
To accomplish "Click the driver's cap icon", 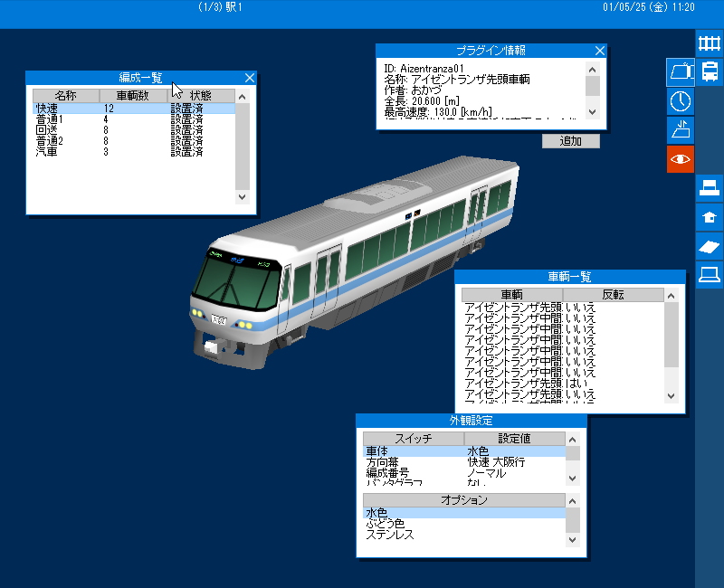I will click(x=680, y=72).
